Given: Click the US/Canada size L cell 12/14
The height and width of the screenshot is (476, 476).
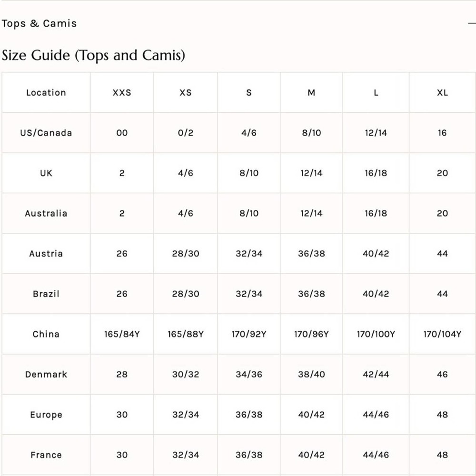Looking at the screenshot, I should point(376,133).
